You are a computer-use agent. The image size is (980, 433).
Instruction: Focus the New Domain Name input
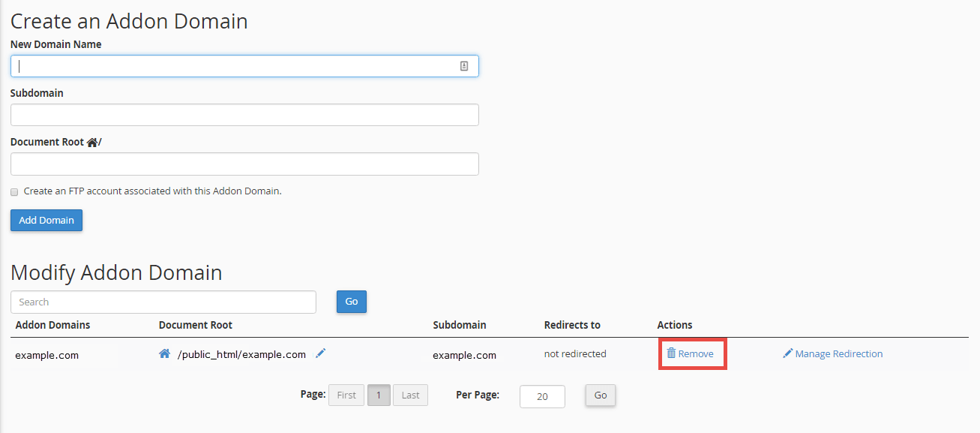[x=244, y=66]
